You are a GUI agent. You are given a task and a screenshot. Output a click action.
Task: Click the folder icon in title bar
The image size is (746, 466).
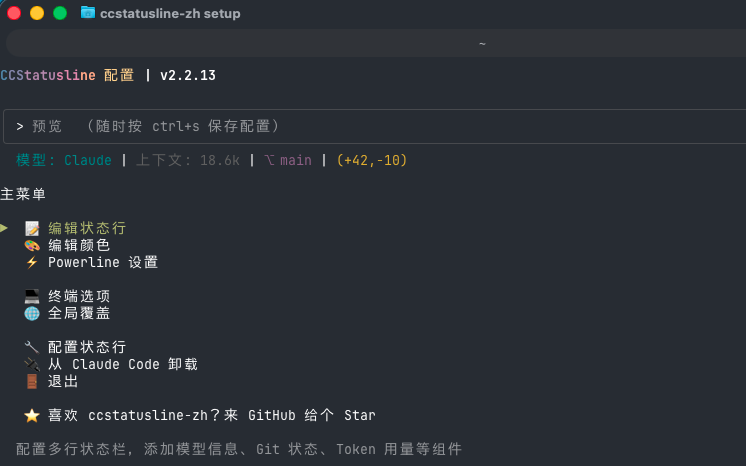88,13
